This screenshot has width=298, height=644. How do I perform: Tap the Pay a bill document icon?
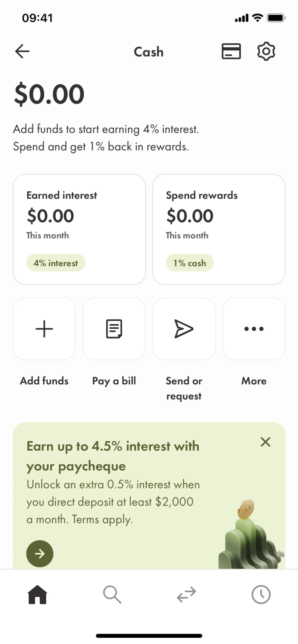(x=114, y=329)
